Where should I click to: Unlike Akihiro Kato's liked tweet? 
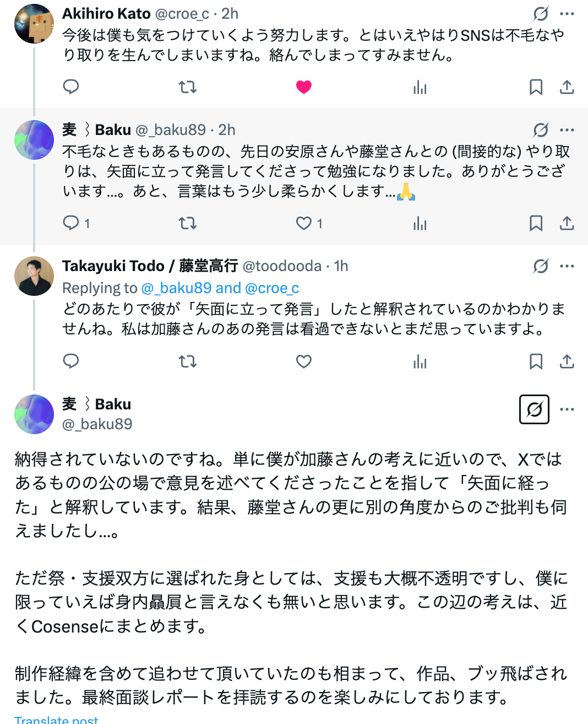(304, 87)
